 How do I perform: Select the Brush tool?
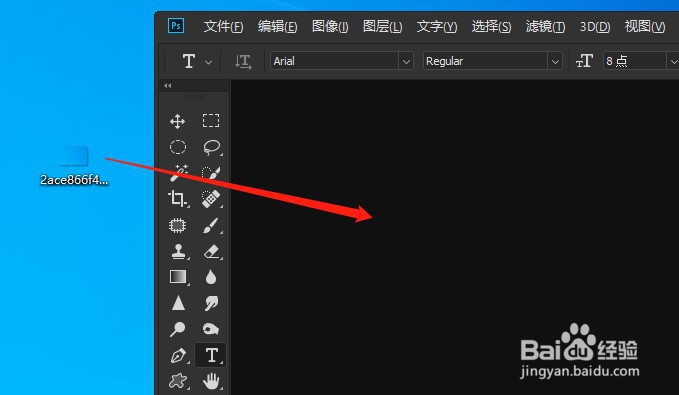click(212, 225)
